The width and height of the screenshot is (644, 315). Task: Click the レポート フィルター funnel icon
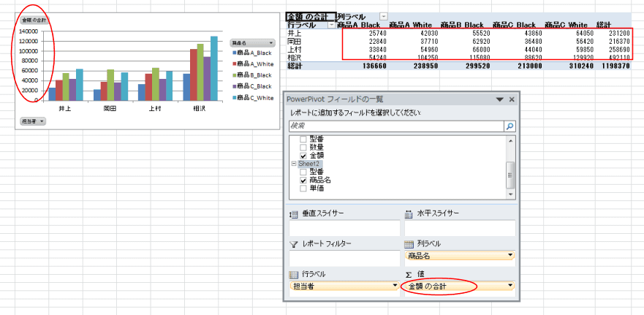click(x=294, y=244)
